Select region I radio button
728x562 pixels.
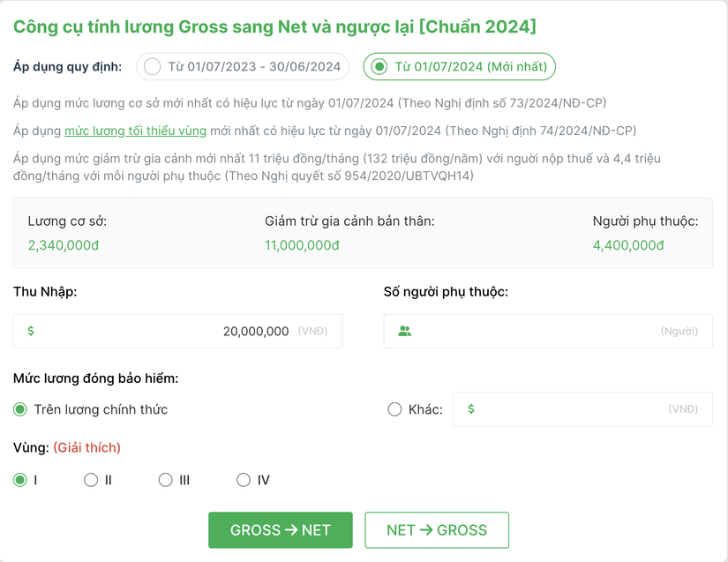[x=20, y=480]
